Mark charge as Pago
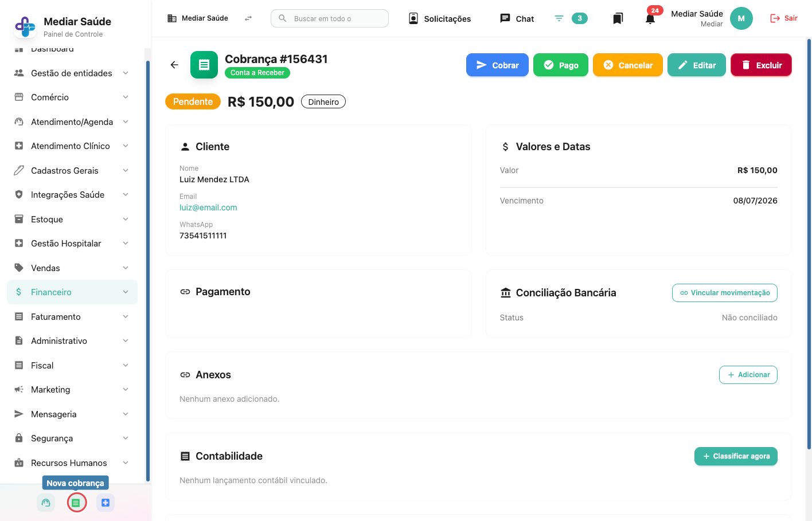This screenshot has height=521, width=812. click(561, 65)
